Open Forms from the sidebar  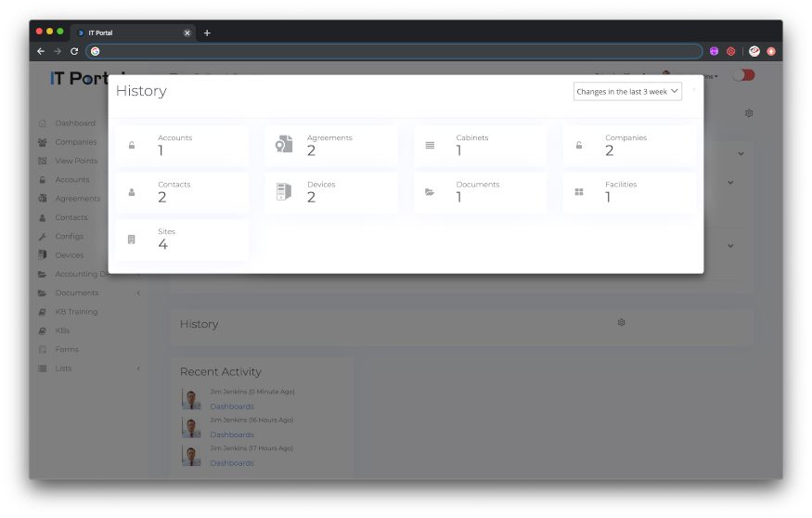coord(67,350)
